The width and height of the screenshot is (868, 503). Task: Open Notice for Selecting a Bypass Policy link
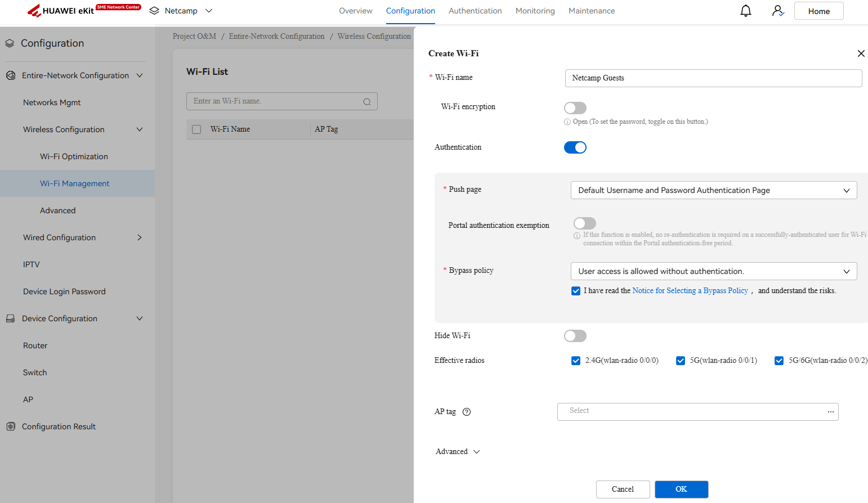pos(690,291)
